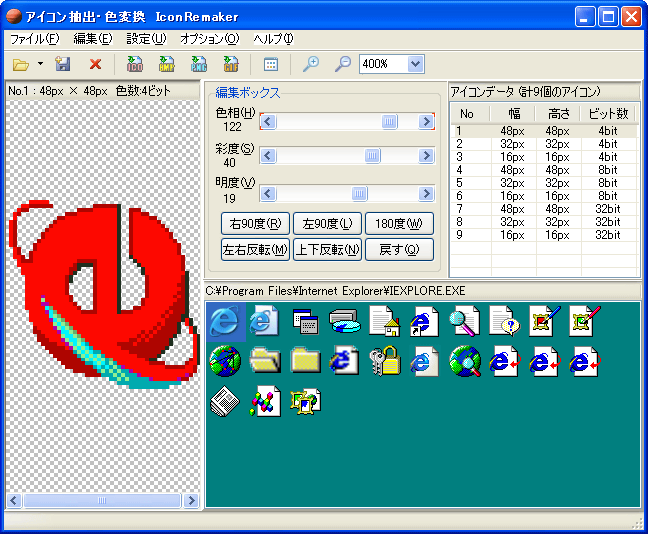The height and width of the screenshot is (534, 648).
Task: Select the newspaper icon
Action: click(225, 401)
